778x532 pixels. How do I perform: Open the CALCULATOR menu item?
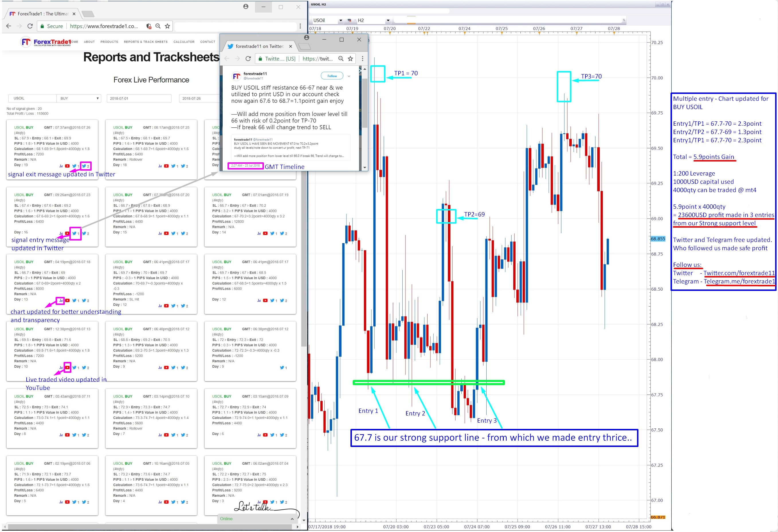[184, 42]
